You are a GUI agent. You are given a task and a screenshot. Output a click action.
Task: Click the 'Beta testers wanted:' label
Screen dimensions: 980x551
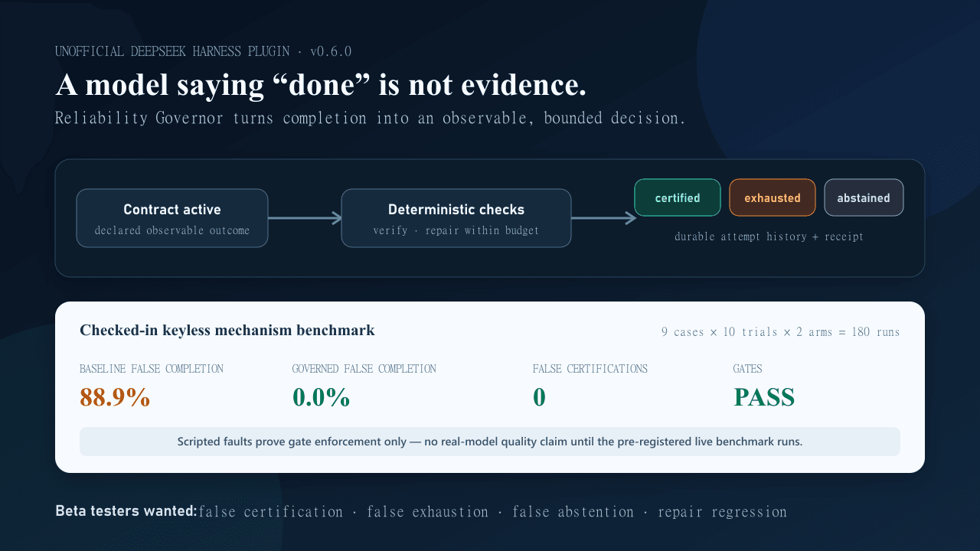(126, 511)
